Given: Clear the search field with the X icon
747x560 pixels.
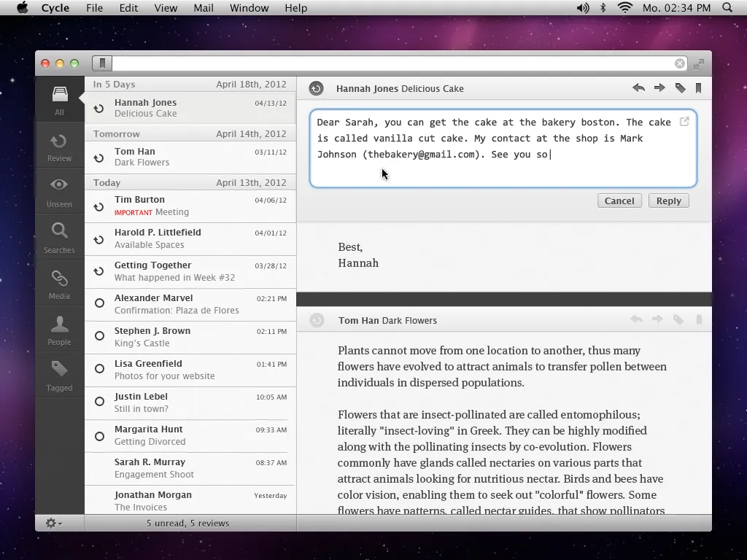Looking at the screenshot, I should click(x=680, y=63).
